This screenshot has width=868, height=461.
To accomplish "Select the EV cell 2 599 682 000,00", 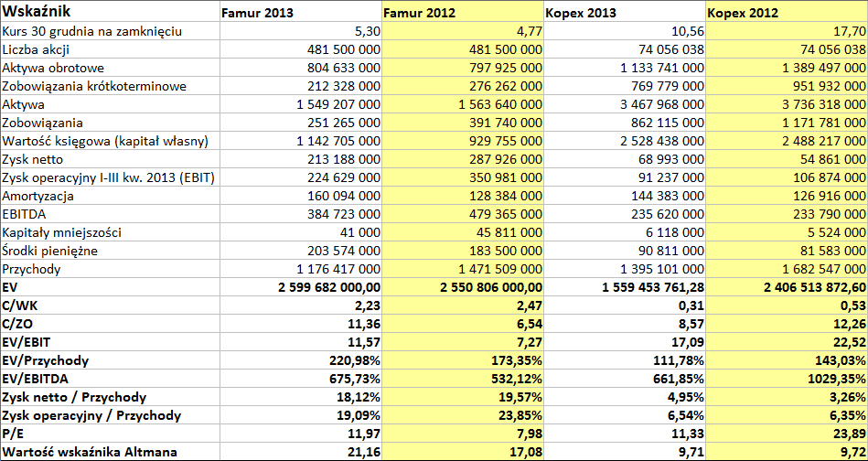I will 301,287.
